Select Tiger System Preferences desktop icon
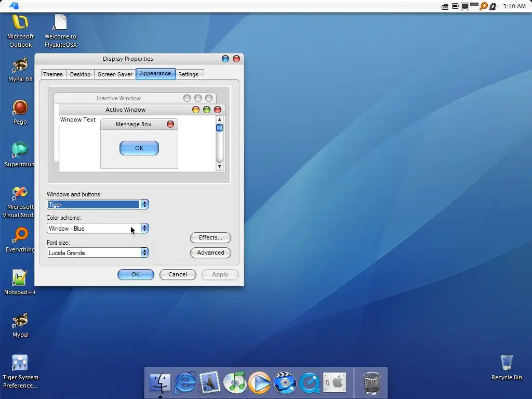532x399 pixels. (20, 372)
